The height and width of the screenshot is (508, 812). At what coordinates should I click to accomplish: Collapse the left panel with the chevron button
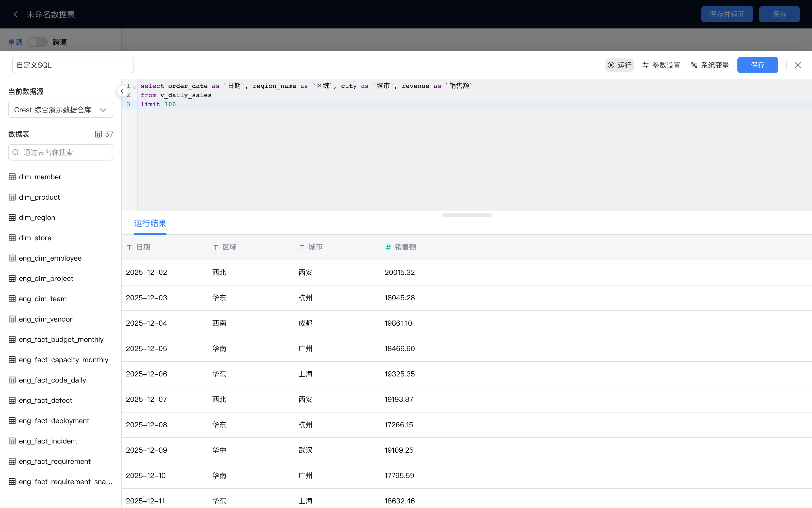point(122,91)
